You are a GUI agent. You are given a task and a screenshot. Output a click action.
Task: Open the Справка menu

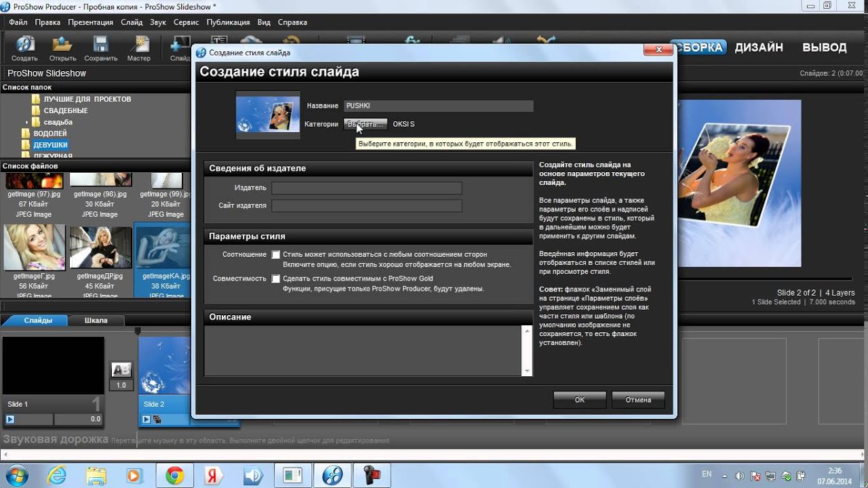tap(292, 22)
